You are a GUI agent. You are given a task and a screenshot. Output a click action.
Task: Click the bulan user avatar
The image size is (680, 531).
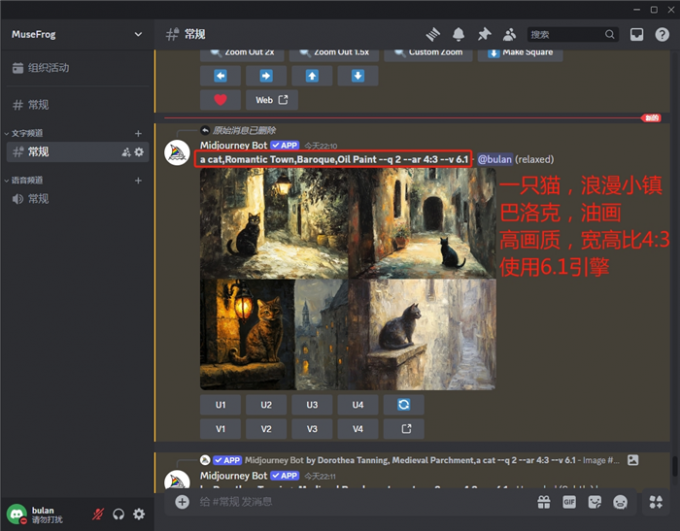(x=16, y=514)
